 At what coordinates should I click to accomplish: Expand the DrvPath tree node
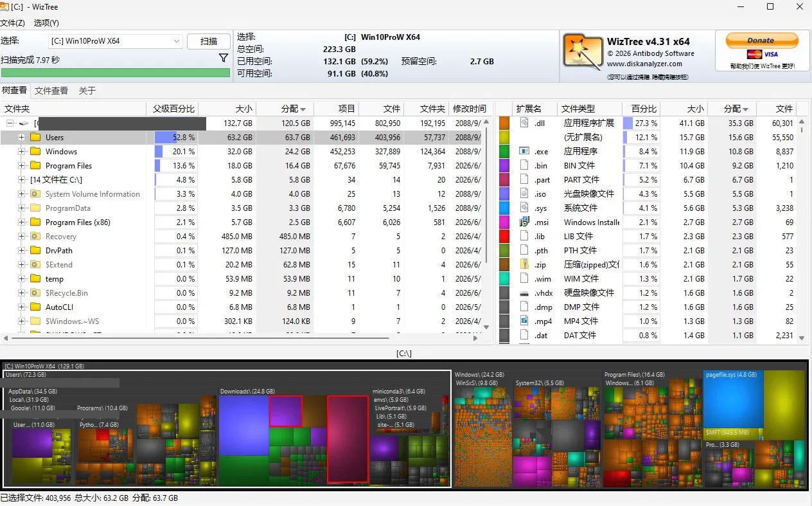pyautogui.click(x=21, y=251)
